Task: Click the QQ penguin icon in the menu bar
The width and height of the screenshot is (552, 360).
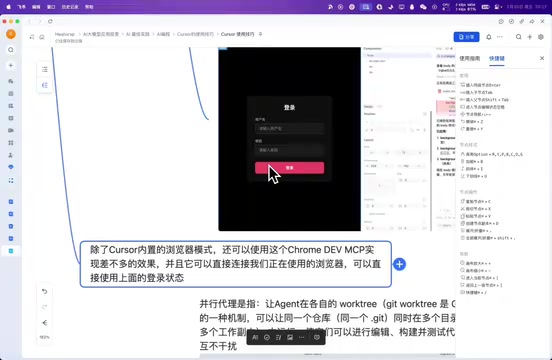Action: pos(412,7)
